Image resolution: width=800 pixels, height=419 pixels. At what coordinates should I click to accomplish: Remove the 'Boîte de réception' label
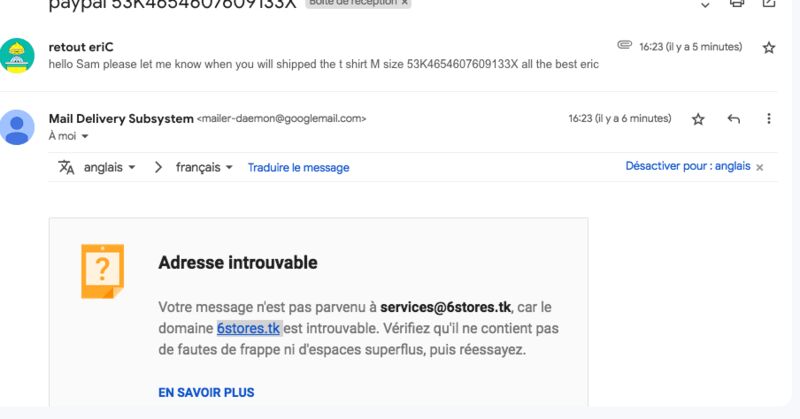[405, 3]
